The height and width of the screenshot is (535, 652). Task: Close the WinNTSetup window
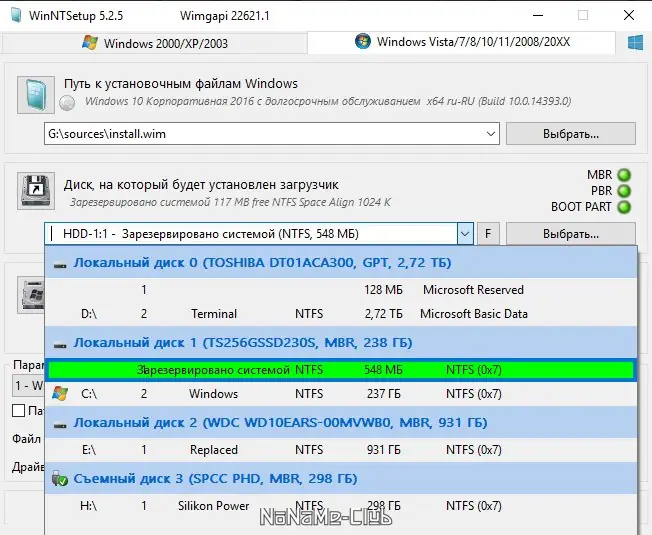point(629,15)
